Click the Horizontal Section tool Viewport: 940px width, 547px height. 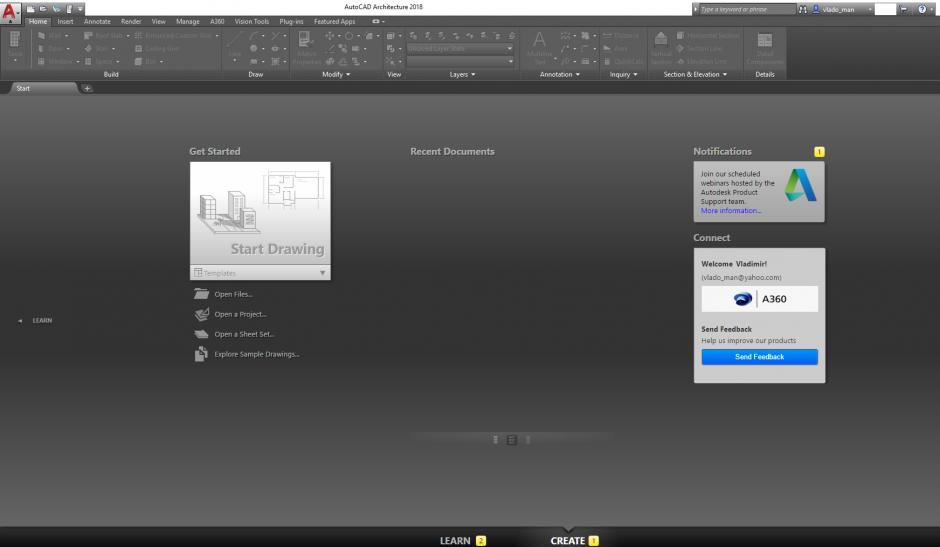tap(708, 35)
